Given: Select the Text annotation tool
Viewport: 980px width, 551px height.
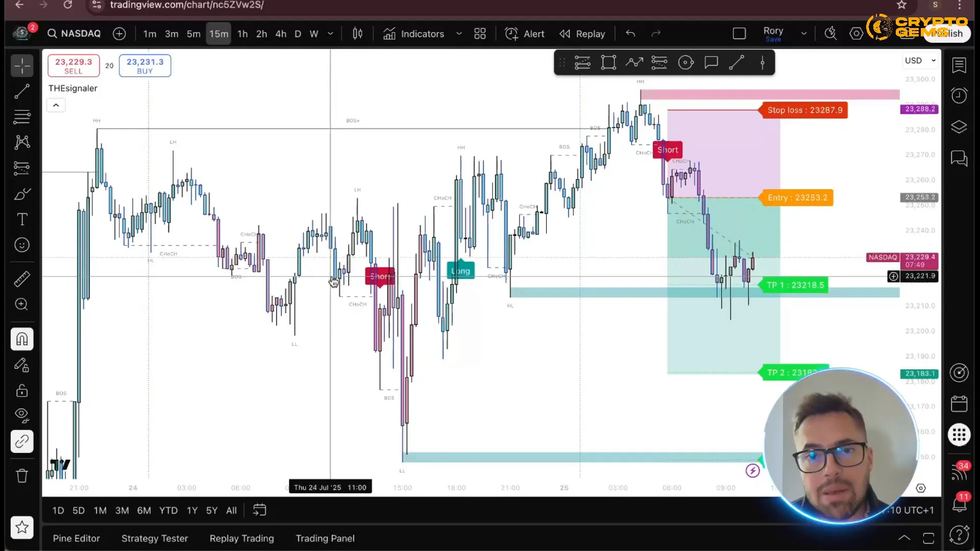Looking at the screenshot, I should [x=22, y=219].
